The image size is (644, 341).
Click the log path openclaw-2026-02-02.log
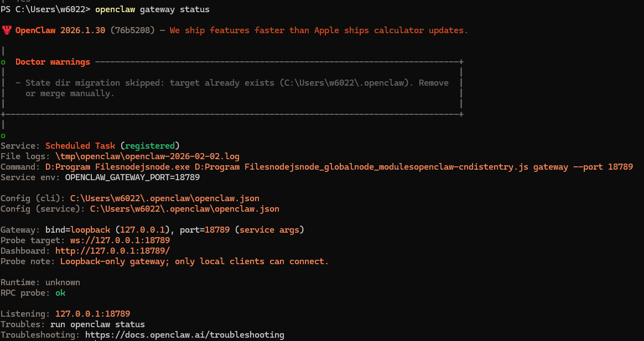pyautogui.click(x=148, y=156)
